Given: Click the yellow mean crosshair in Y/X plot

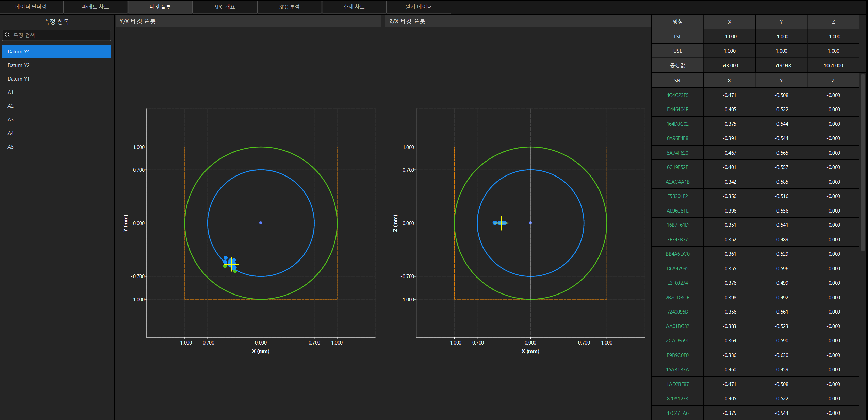Looking at the screenshot, I should tap(231, 264).
